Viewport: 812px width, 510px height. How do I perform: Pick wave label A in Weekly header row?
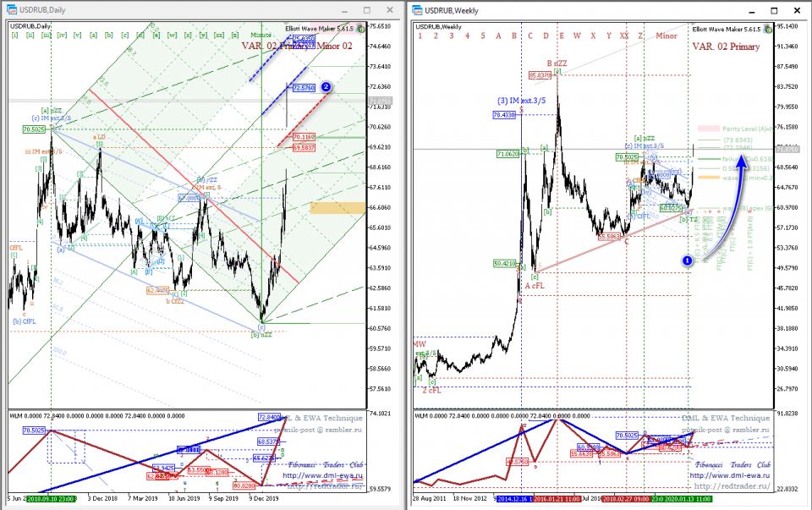498,36
